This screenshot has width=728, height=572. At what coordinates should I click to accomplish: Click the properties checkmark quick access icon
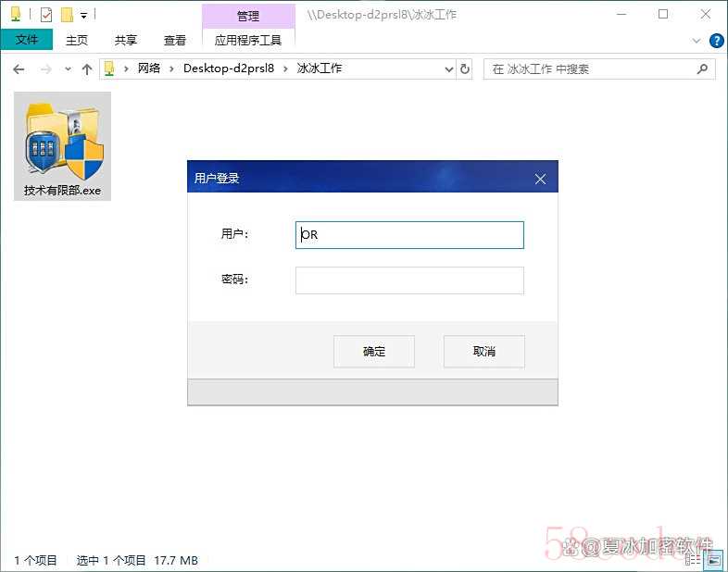(x=46, y=15)
